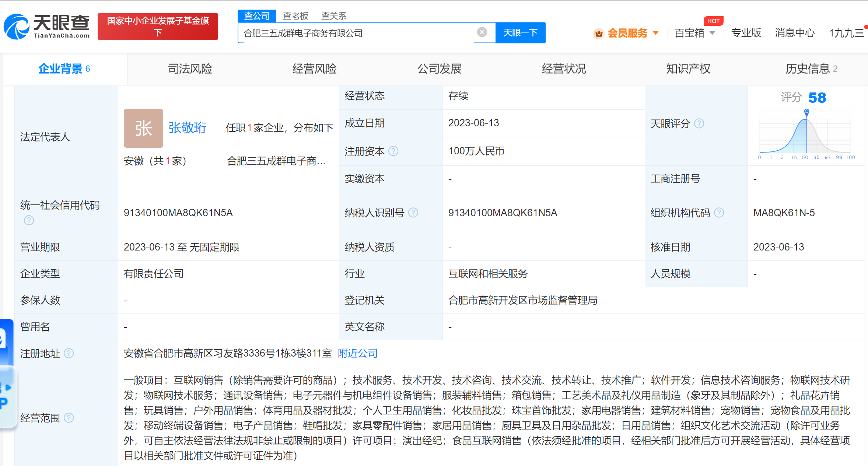Open 张敬珩 legal representative profile
This screenshot has width=868, height=466.
click(188, 128)
